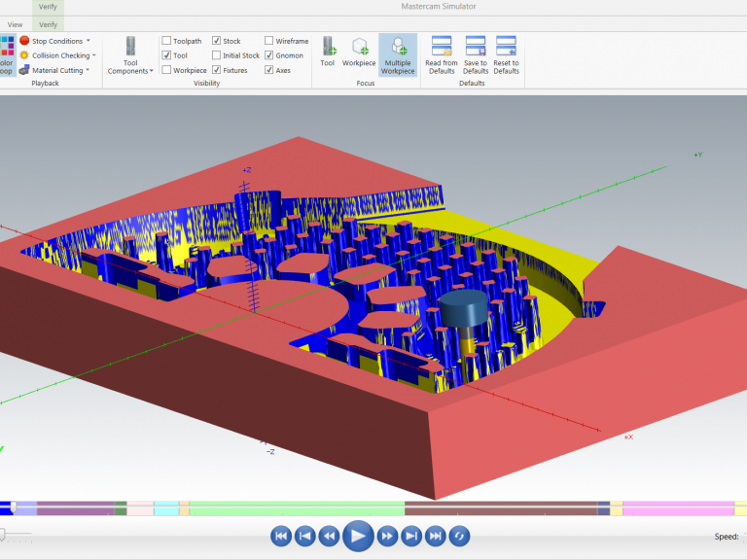Uncheck the Tool visibility checkbox
747x560 pixels.
[x=166, y=55]
